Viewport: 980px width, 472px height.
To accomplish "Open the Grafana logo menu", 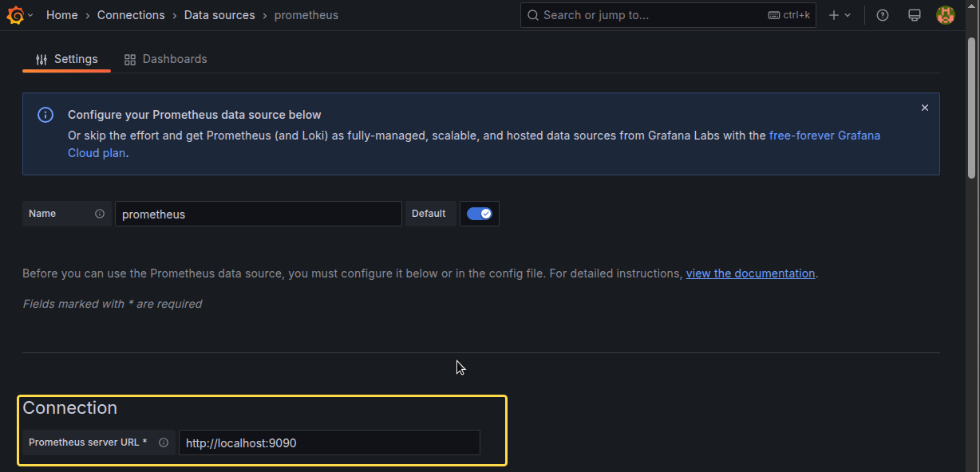I will coord(15,15).
